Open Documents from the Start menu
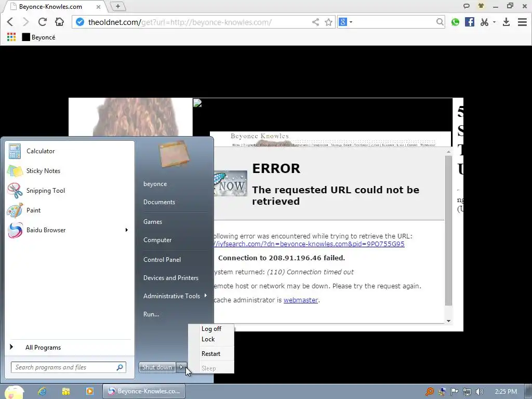This screenshot has width=532, height=399. coord(159,202)
